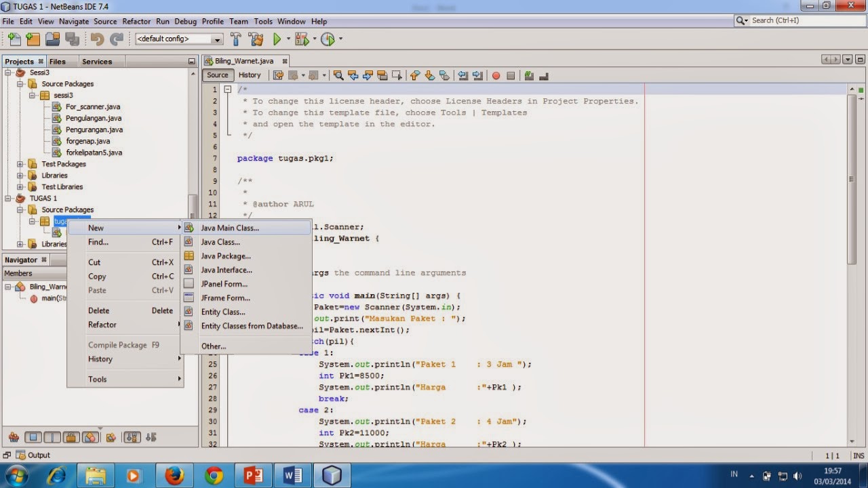
Task: Show the opened documents list
Action: 848,60
